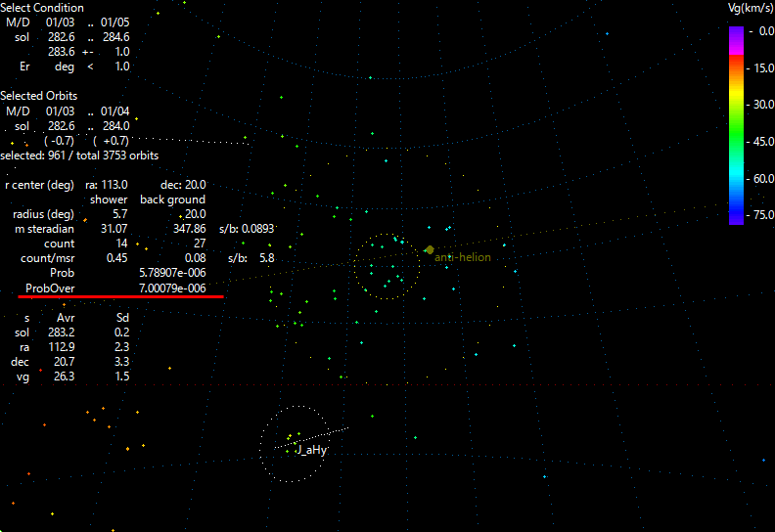The width and height of the screenshot is (775, 532).
Task: Click the anti-helion text label
Action: coord(463,257)
